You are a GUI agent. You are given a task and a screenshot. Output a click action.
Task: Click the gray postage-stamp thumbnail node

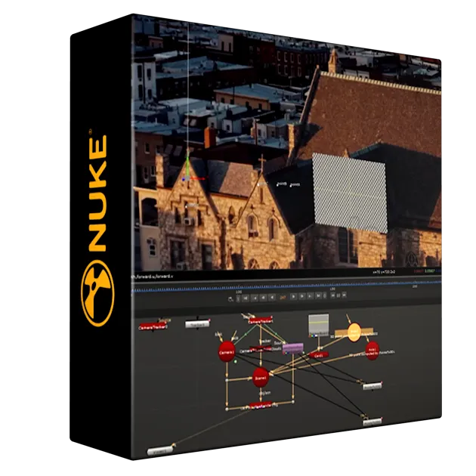319,325
